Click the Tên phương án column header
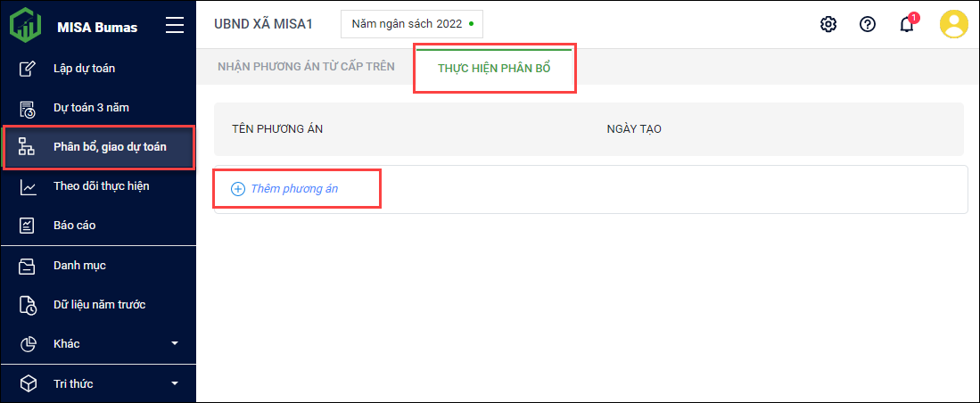The image size is (980, 403). pyautogui.click(x=277, y=129)
